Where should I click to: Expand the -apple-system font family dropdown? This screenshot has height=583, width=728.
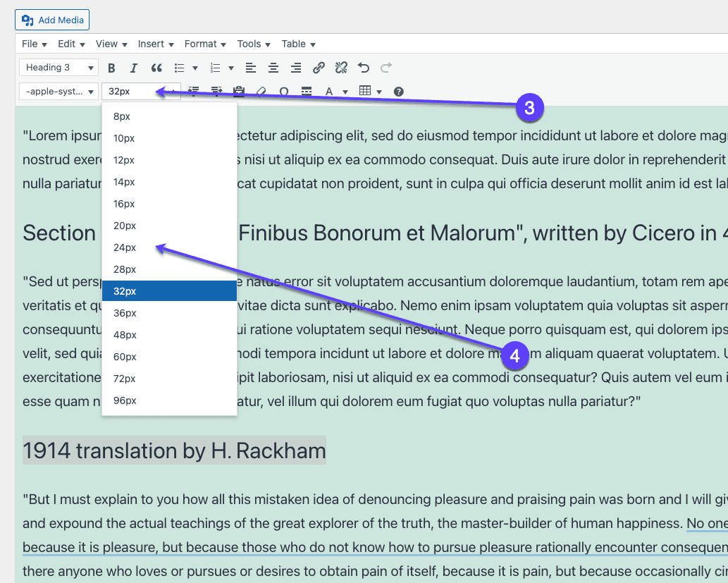(59, 92)
